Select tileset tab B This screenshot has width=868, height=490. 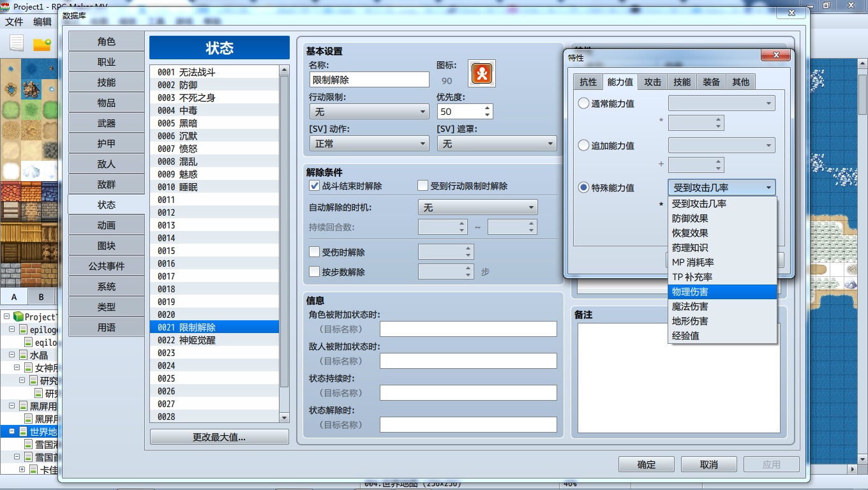coord(41,297)
